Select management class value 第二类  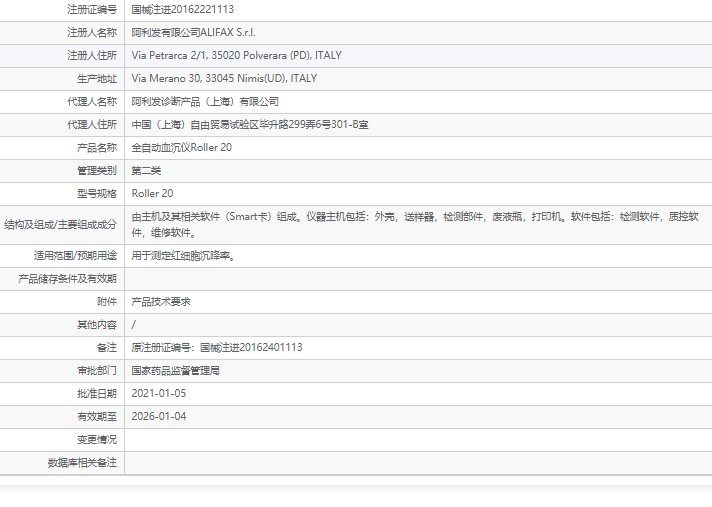coord(146,171)
